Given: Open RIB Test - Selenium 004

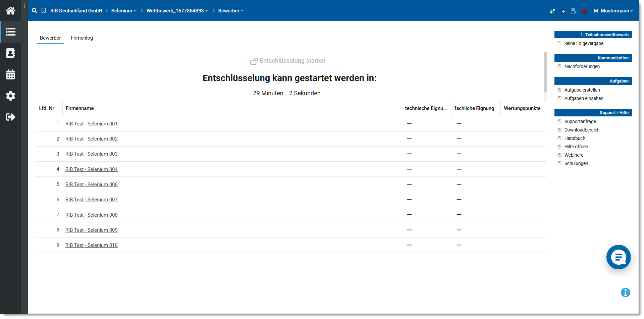Looking at the screenshot, I should [x=92, y=169].
